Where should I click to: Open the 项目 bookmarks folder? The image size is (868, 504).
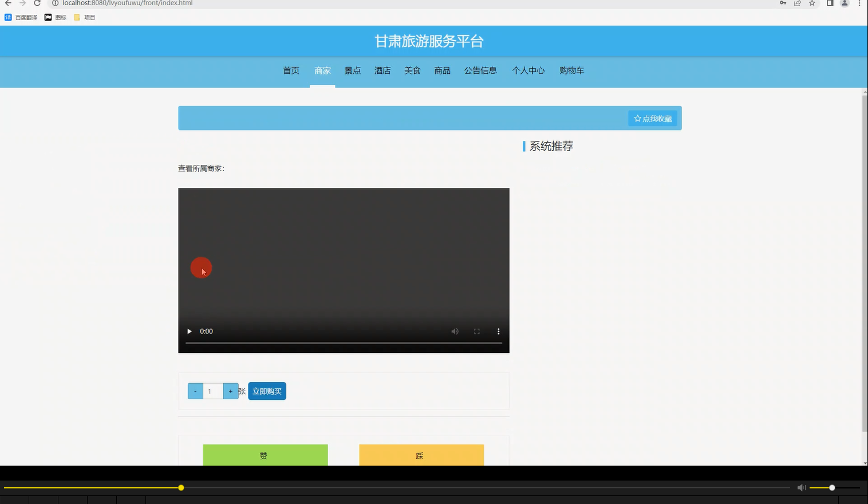85,17
